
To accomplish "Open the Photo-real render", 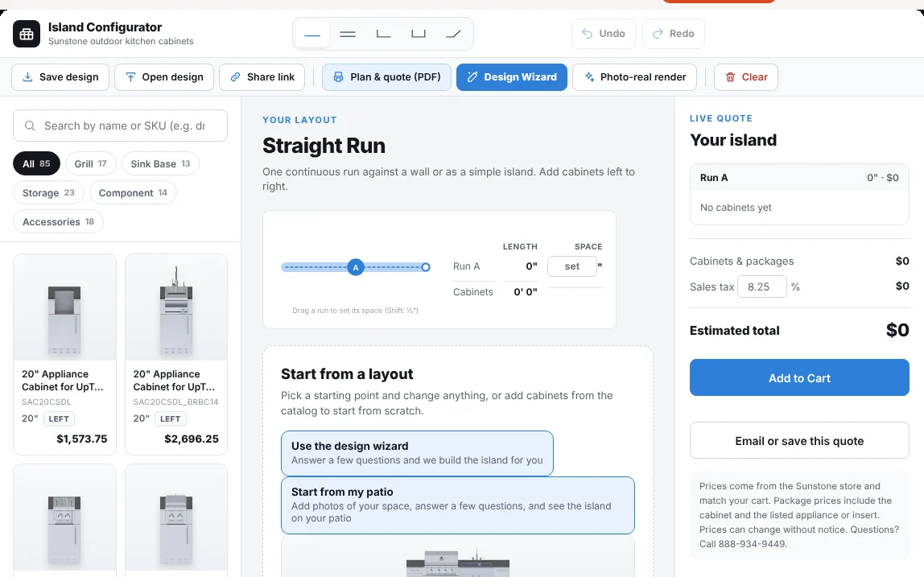I will (x=635, y=77).
